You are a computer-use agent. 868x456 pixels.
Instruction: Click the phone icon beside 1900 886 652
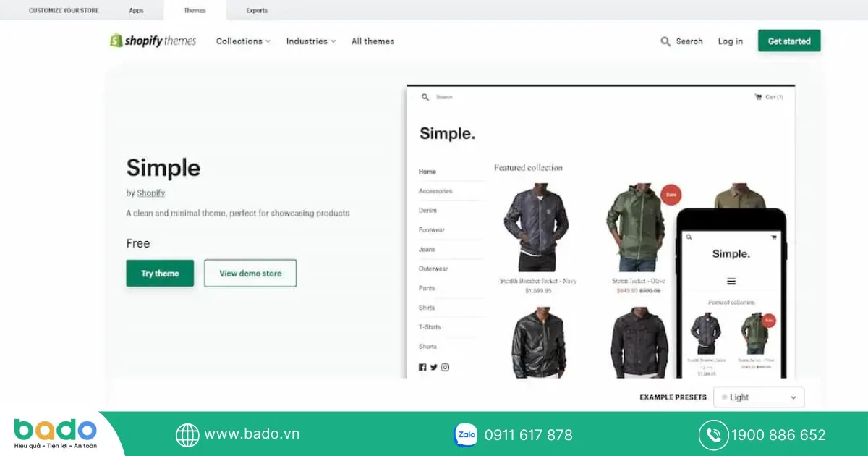tap(713, 435)
